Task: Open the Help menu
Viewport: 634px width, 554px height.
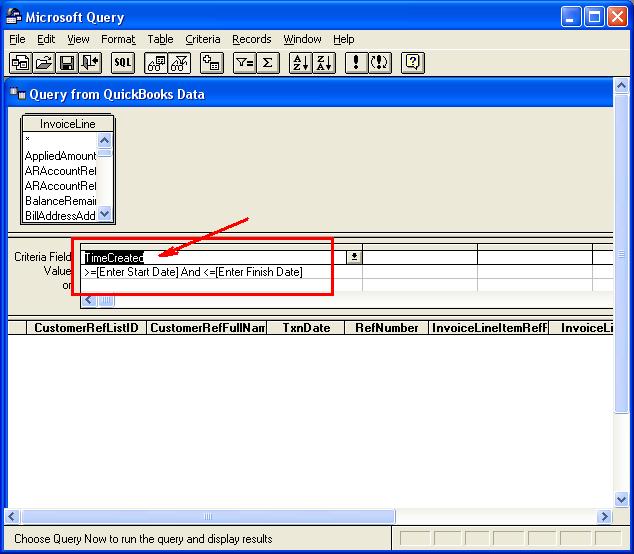Action: [x=344, y=39]
